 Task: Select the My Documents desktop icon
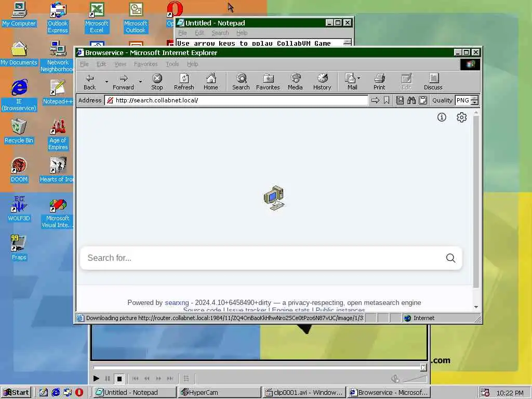coord(19,54)
